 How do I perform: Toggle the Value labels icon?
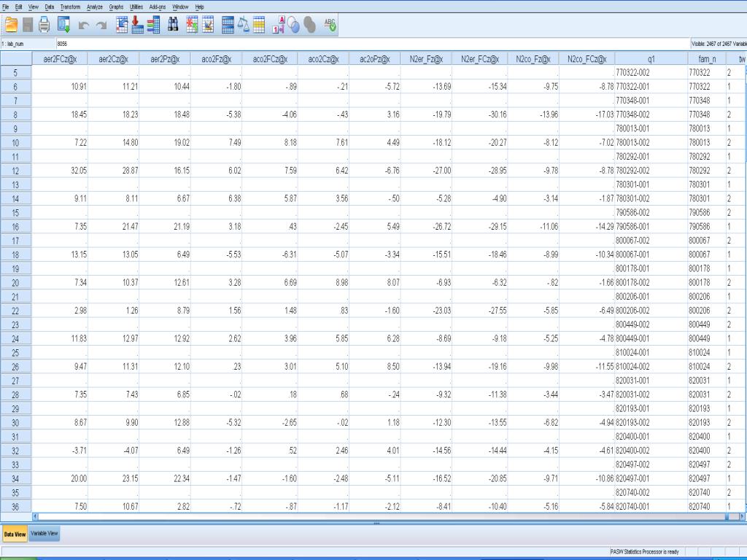pos(278,25)
